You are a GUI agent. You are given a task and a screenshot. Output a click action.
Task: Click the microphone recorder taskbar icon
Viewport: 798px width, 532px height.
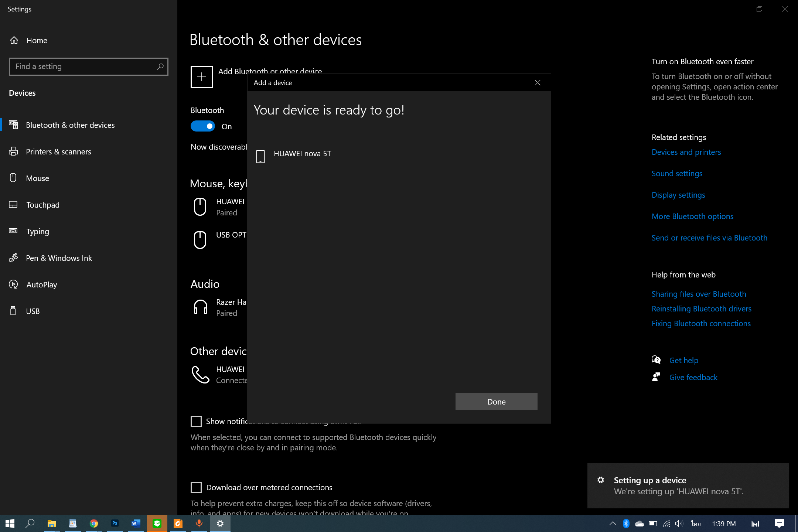click(199, 524)
